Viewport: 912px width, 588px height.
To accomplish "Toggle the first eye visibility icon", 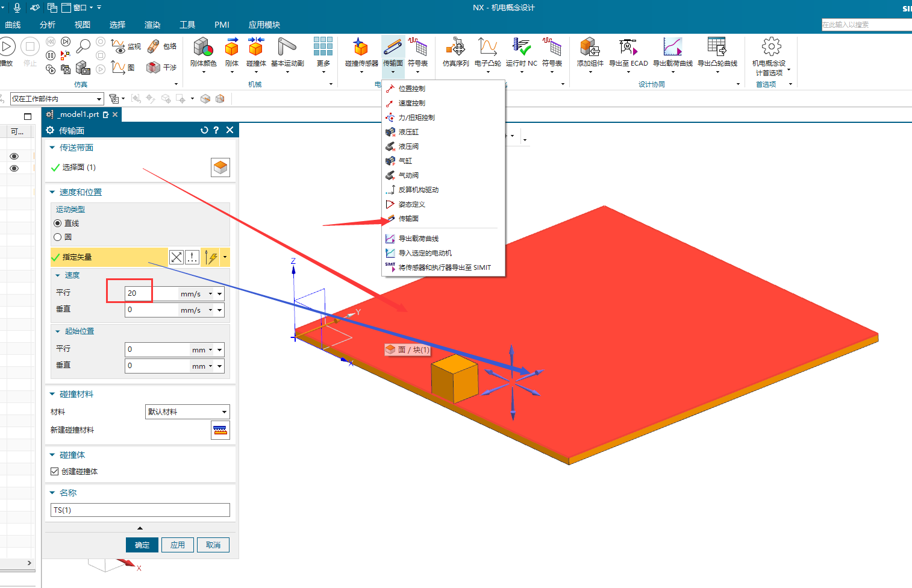I will click(x=14, y=157).
